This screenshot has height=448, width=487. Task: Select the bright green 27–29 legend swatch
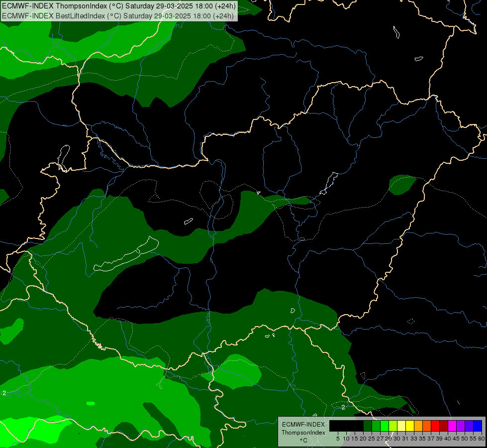(385, 426)
